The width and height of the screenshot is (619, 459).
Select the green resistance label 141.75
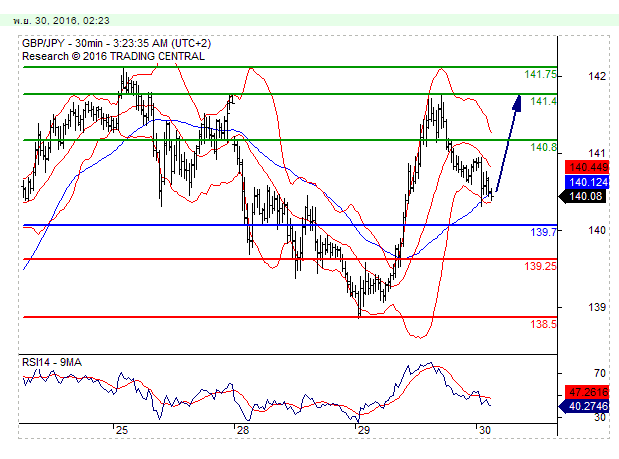coord(540,74)
